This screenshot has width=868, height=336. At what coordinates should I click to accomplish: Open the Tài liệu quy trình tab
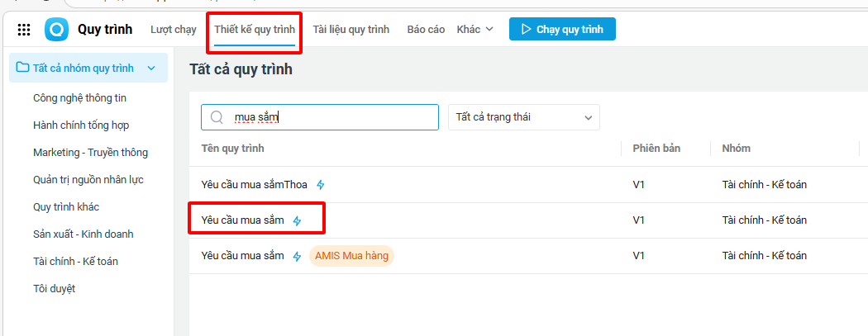351,30
